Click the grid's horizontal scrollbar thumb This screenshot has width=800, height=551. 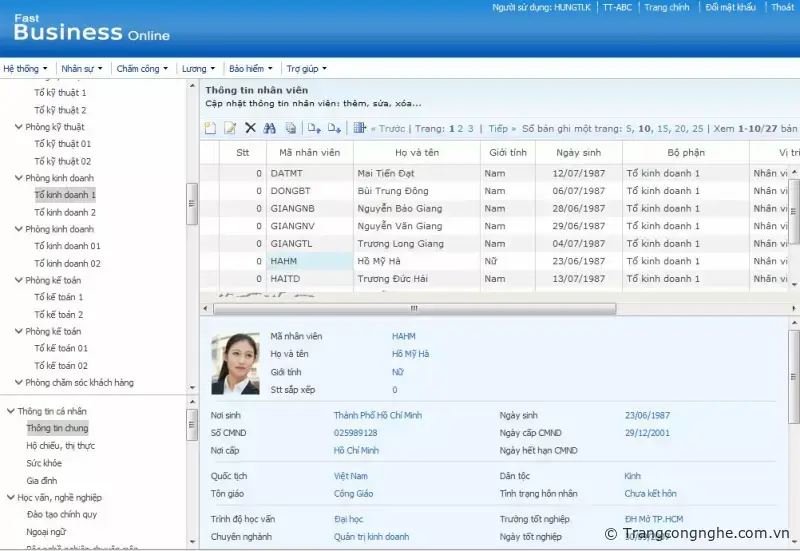point(412,309)
